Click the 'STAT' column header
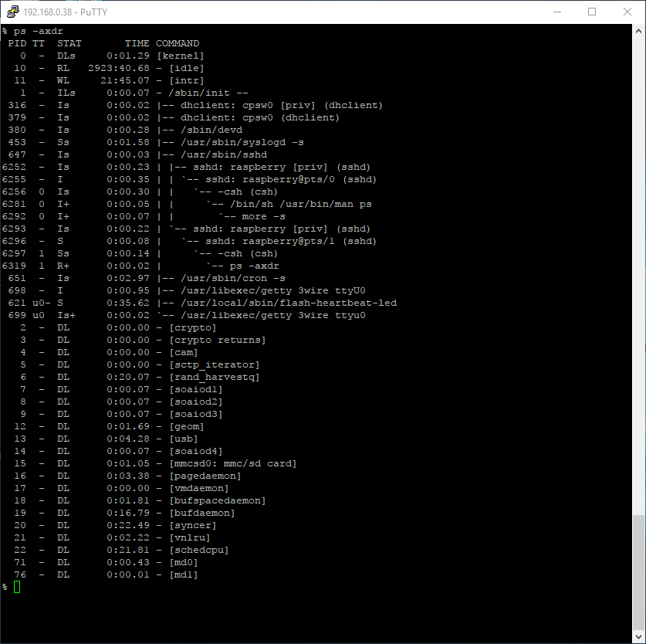646x644 pixels. coord(69,43)
